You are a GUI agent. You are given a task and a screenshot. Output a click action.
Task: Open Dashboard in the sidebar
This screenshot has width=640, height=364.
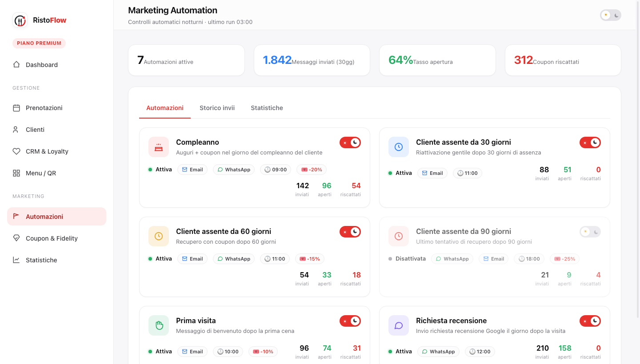click(x=57, y=65)
